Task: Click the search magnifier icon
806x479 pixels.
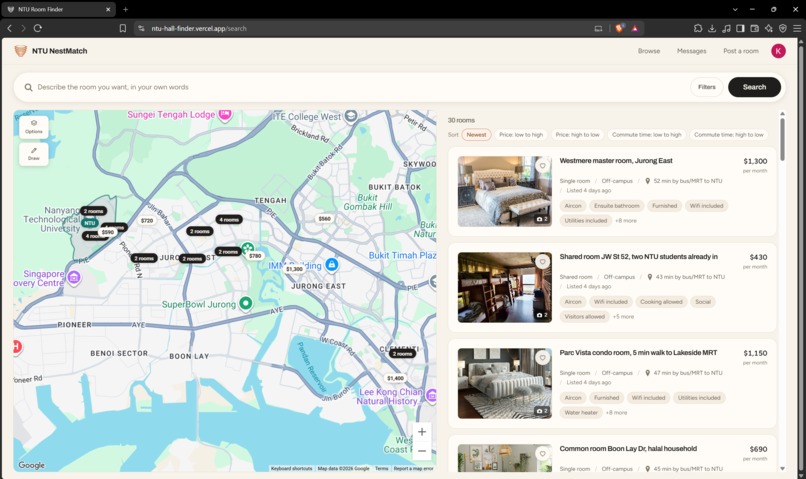Action: click(29, 87)
